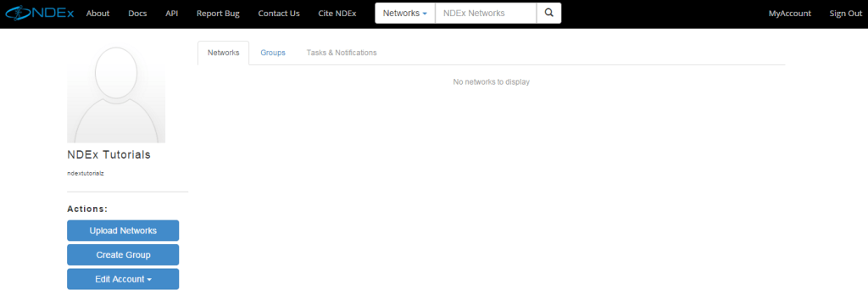Image resolution: width=868 pixels, height=307 pixels.
Task: Click the NDEx Tutorials profile name
Action: click(108, 154)
